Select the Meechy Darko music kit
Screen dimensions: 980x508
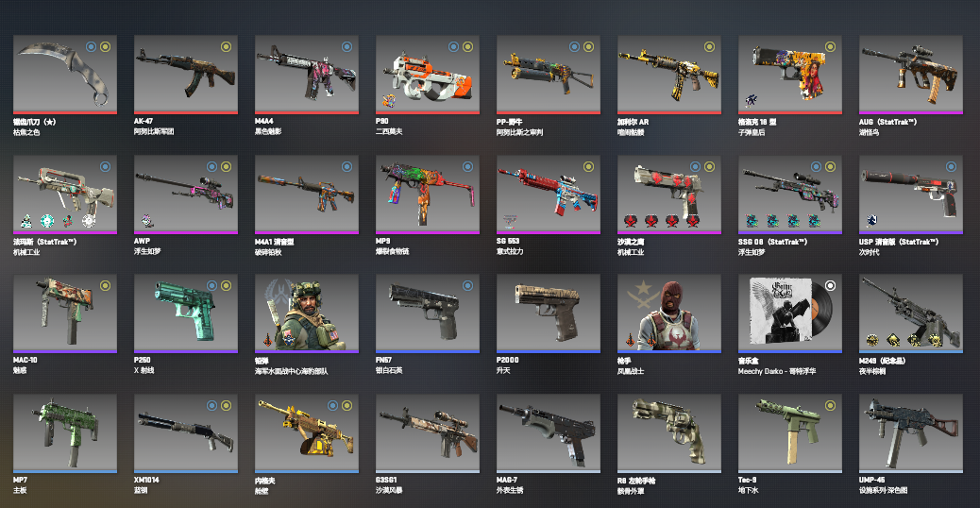(790, 313)
